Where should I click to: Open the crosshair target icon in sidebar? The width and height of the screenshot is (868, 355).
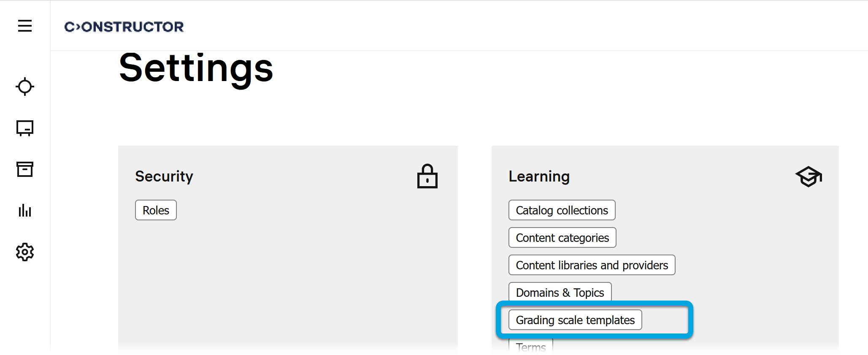[x=25, y=87]
